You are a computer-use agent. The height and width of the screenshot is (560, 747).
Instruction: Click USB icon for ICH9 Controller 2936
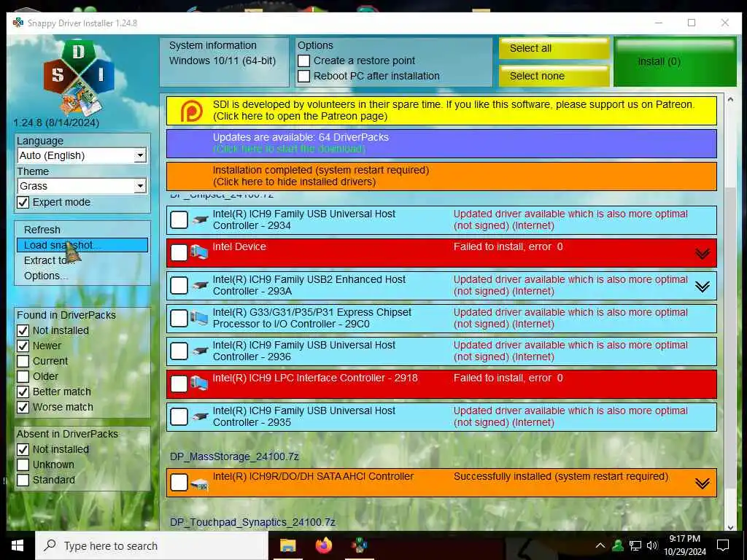(x=200, y=351)
